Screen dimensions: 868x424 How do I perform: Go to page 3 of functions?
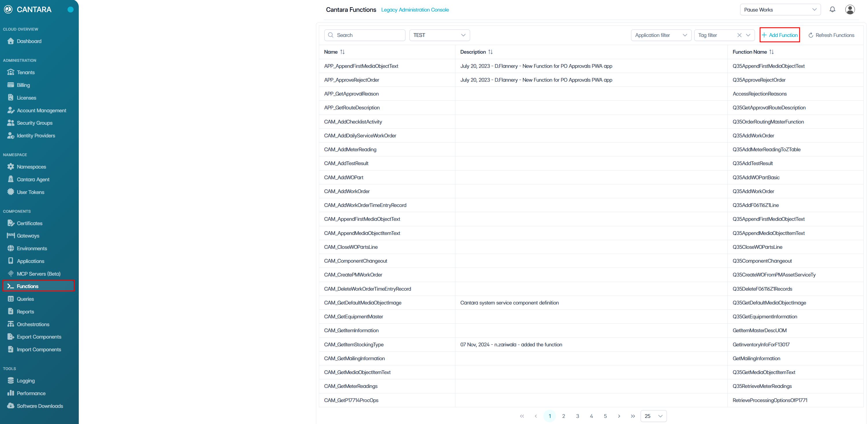click(577, 416)
